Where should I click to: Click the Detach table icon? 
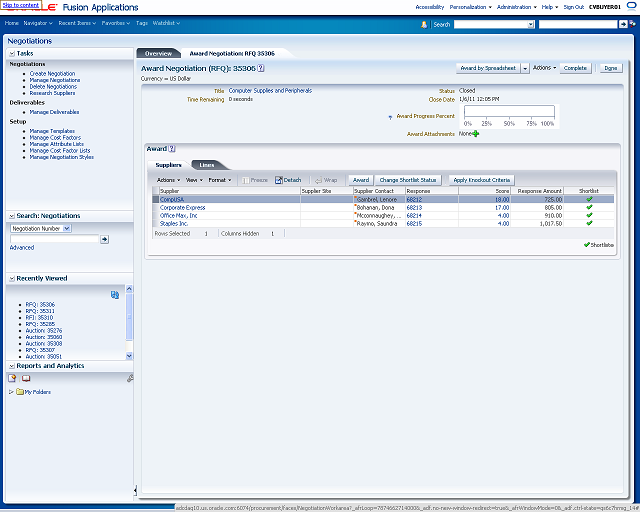tap(279, 180)
